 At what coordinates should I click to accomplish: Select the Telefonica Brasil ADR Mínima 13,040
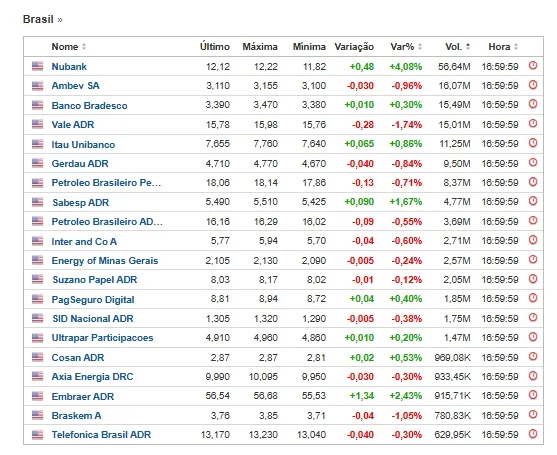pos(311,435)
